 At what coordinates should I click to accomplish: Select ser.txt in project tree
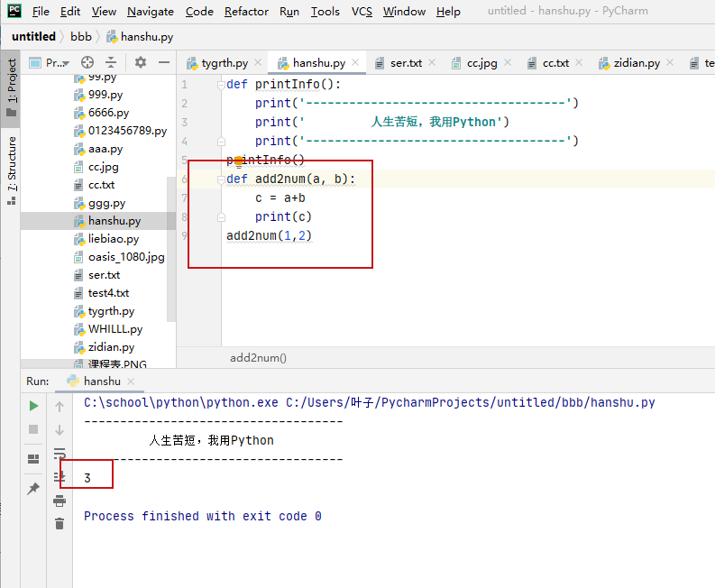click(96, 275)
